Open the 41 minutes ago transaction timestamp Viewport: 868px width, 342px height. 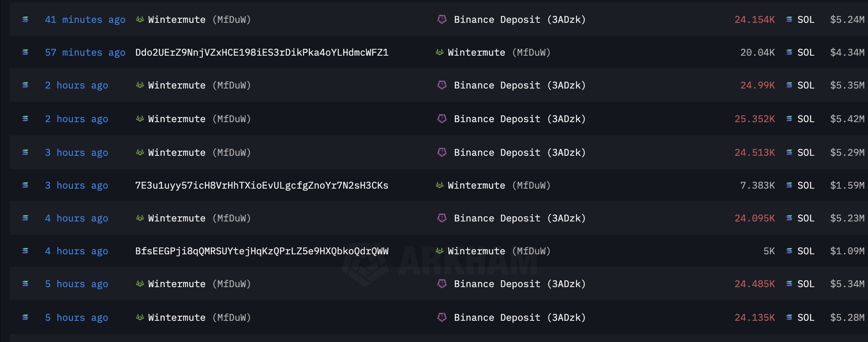85,20
